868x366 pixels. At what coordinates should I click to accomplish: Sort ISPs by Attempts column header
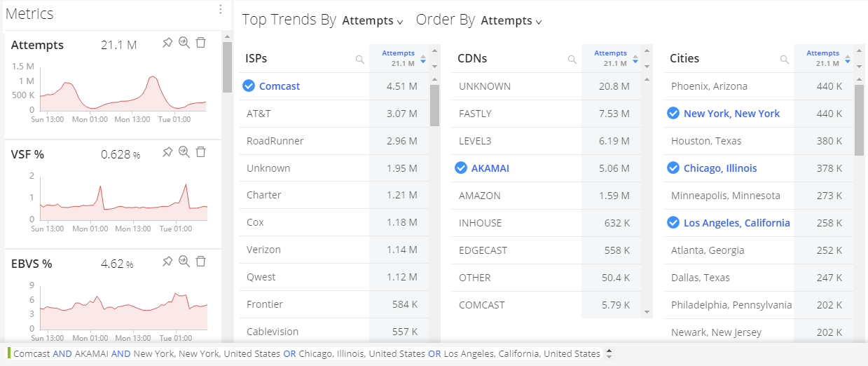point(398,57)
